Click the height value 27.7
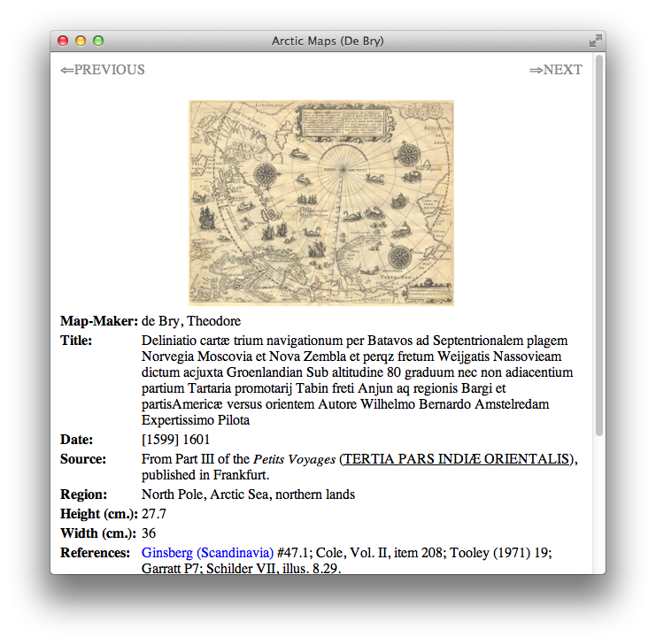The width and height of the screenshot is (656, 644). (154, 514)
